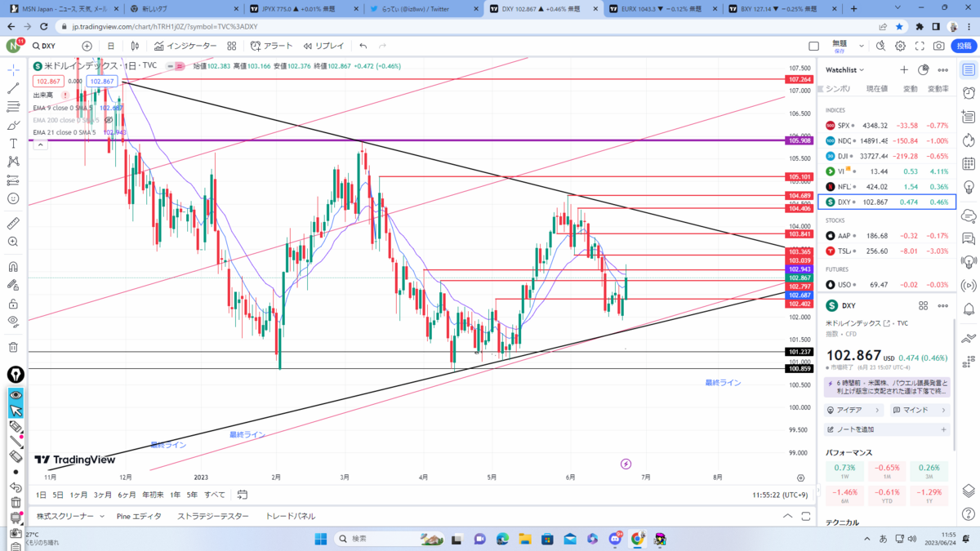The image size is (980, 551).
Task: Delete drawings with the trash icon
Action: [14, 347]
